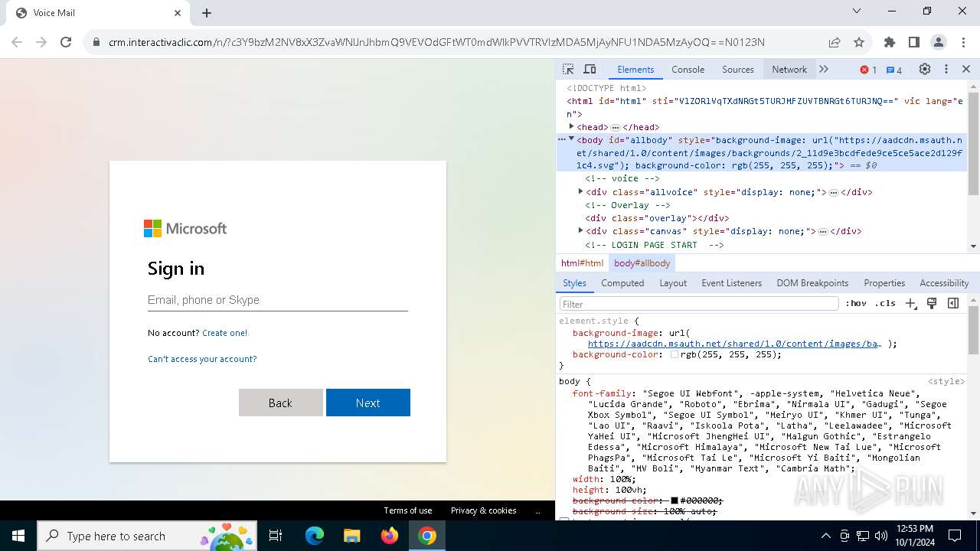Switch to the Sources tab
The width and height of the screenshot is (980, 551).
pyautogui.click(x=738, y=69)
